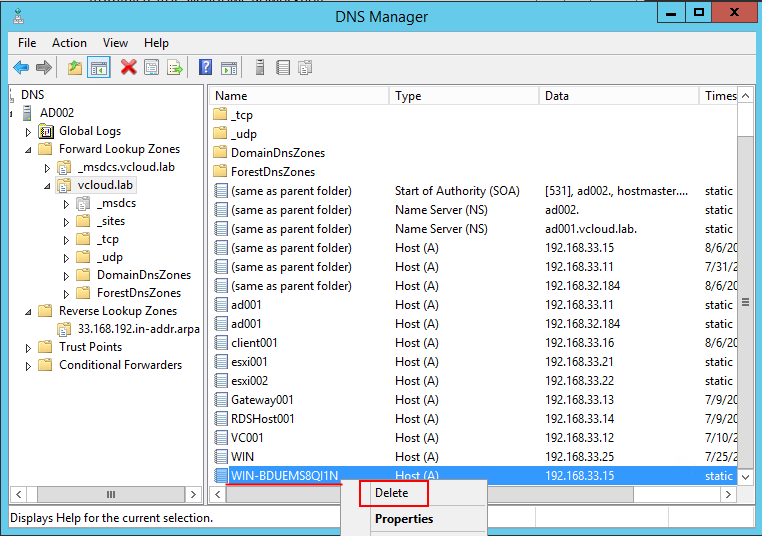This screenshot has height=536, width=762.
Task: Collapse the Forward Lookup Zones node
Action: click(28, 150)
